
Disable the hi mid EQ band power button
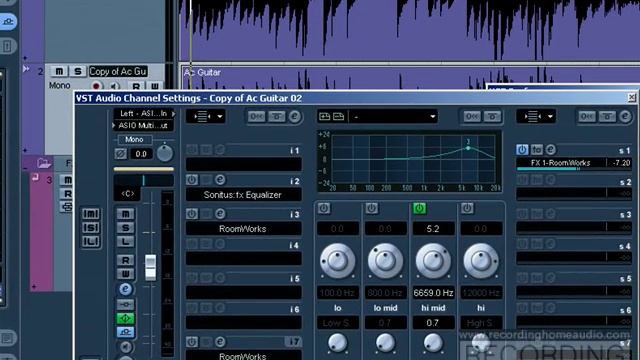click(x=419, y=208)
